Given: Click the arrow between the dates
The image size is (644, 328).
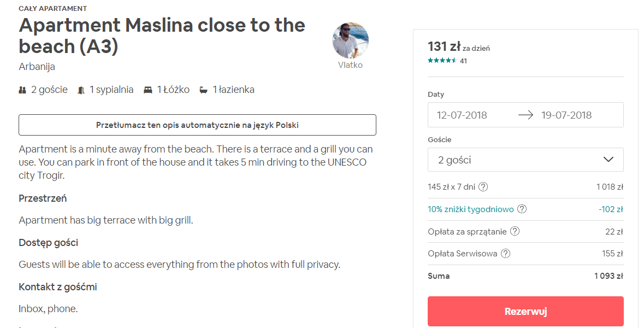Looking at the screenshot, I should [525, 115].
